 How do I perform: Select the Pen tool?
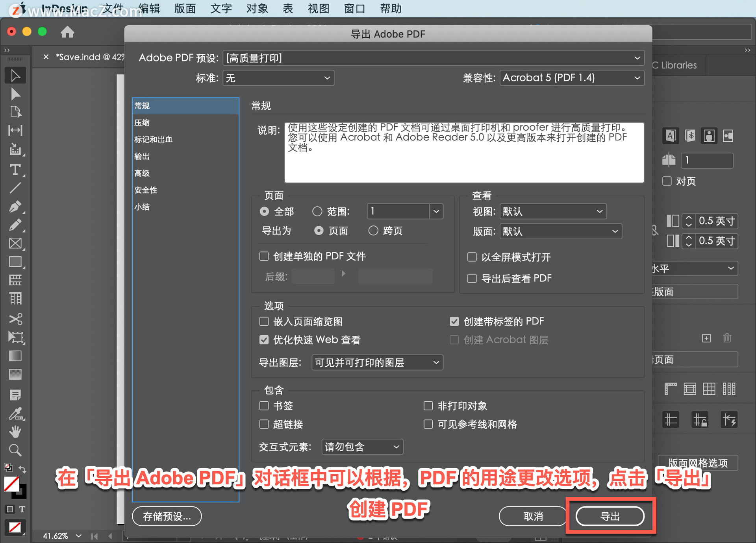click(15, 207)
